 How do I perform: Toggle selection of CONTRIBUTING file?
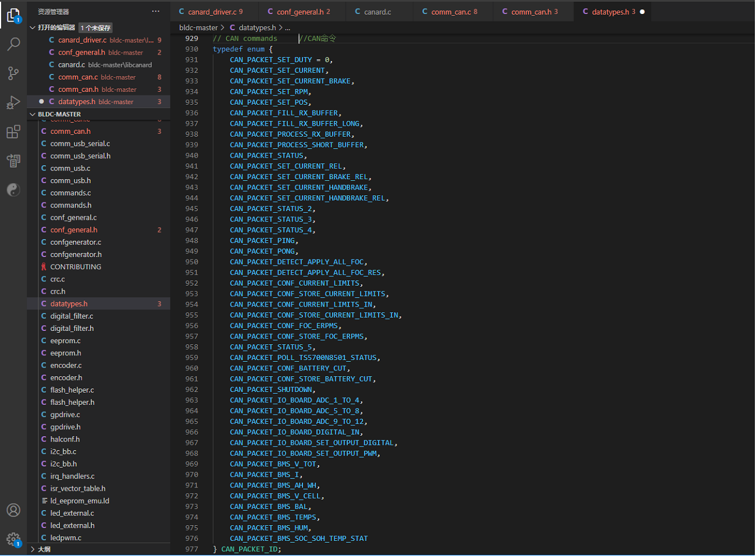tap(76, 266)
